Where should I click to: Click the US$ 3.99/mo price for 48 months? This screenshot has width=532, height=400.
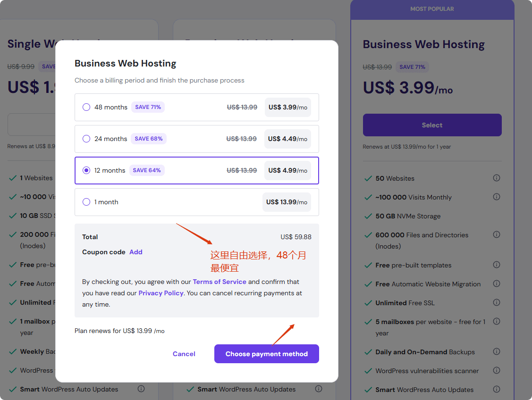pyautogui.click(x=287, y=107)
